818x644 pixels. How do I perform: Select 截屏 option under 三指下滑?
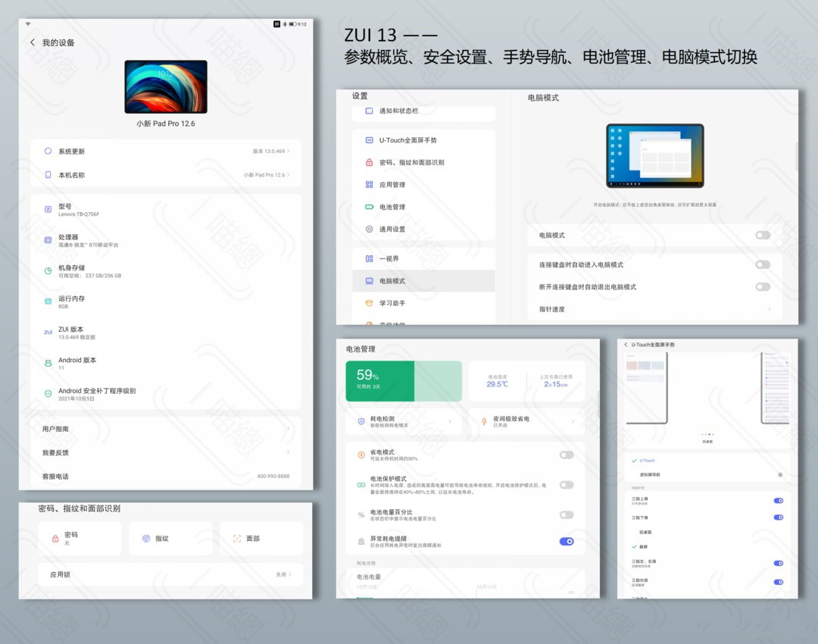point(643,546)
